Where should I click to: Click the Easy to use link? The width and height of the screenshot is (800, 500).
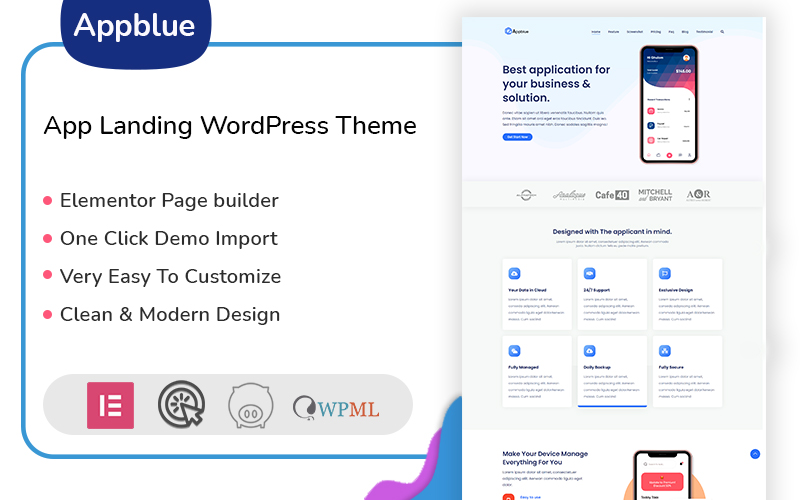(x=531, y=497)
